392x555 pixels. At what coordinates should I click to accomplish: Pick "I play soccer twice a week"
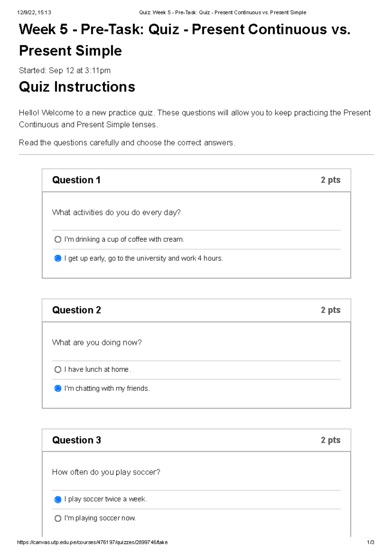point(58,499)
